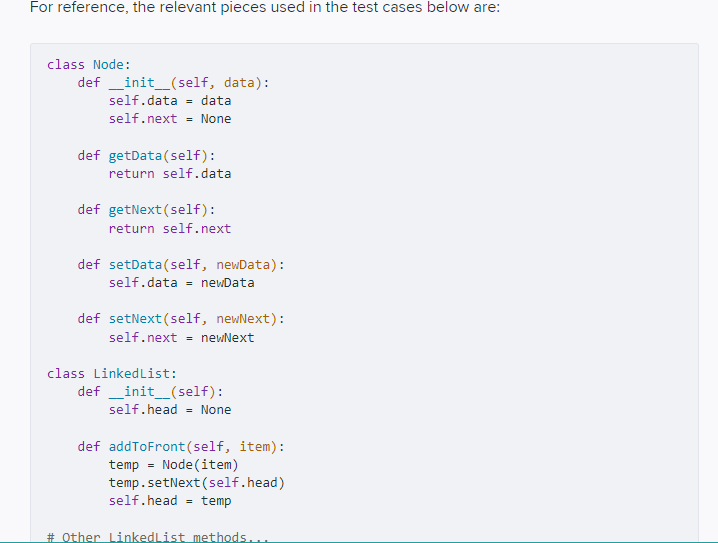Click the 'self.next = None' line
718x543 pixels.
coord(170,119)
